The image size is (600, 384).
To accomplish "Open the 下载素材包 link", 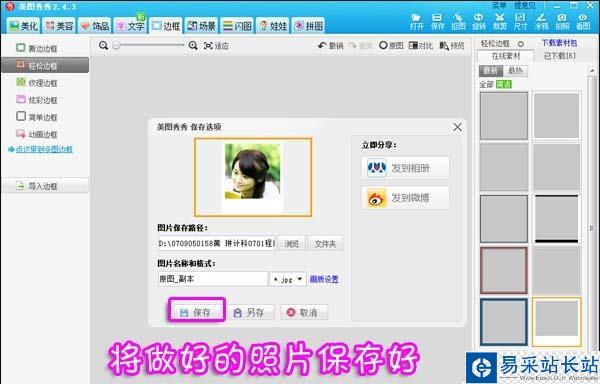I will click(559, 43).
